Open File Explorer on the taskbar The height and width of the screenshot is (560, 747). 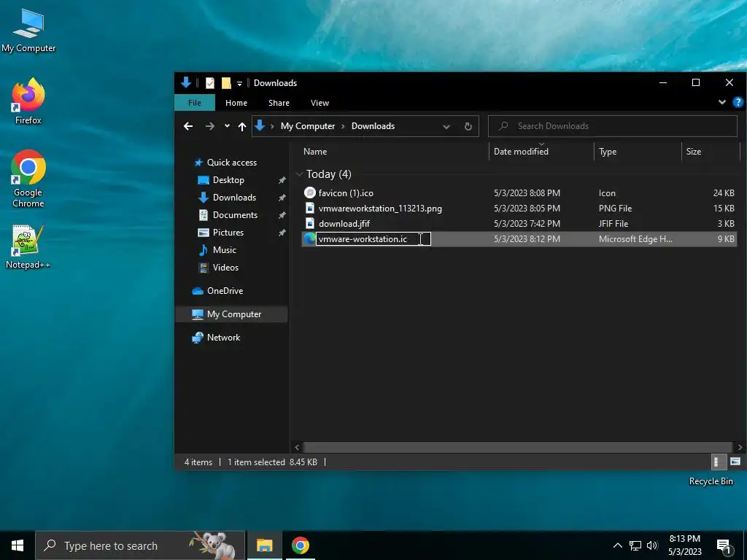click(x=264, y=545)
